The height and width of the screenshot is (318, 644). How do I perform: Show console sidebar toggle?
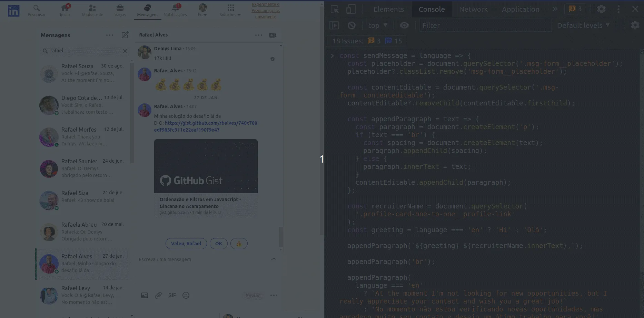[334, 25]
